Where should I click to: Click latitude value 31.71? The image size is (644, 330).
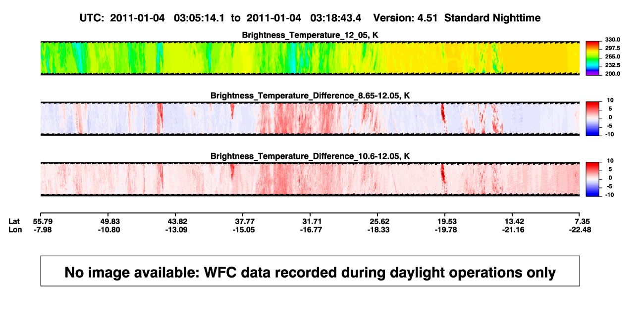(312, 221)
